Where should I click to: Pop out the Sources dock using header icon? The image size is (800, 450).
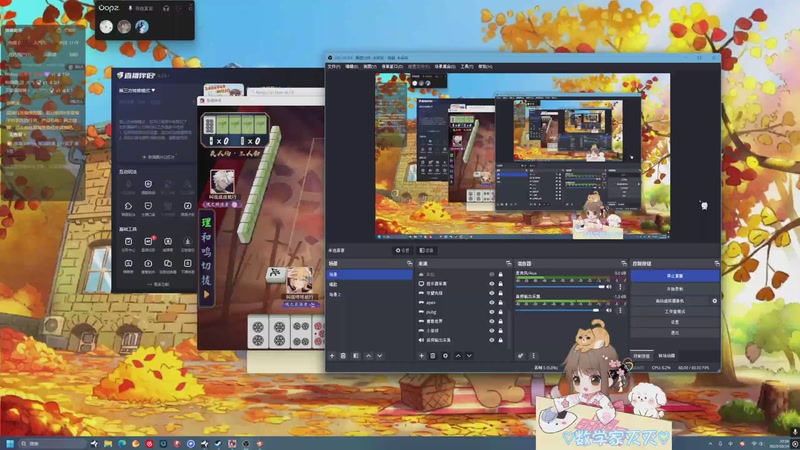(x=508, y=263)
